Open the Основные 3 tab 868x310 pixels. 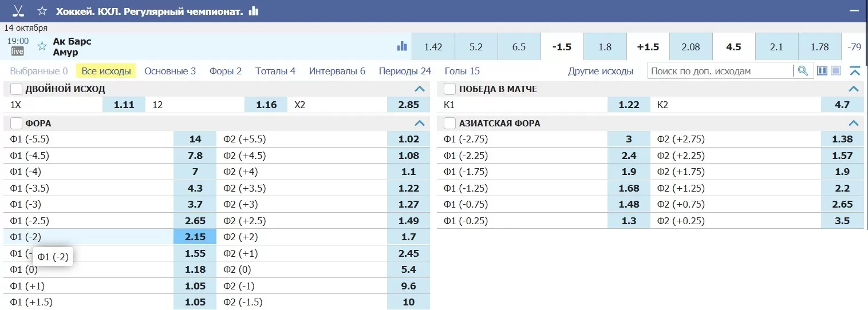pyautogui.click(x=170, y=71)
